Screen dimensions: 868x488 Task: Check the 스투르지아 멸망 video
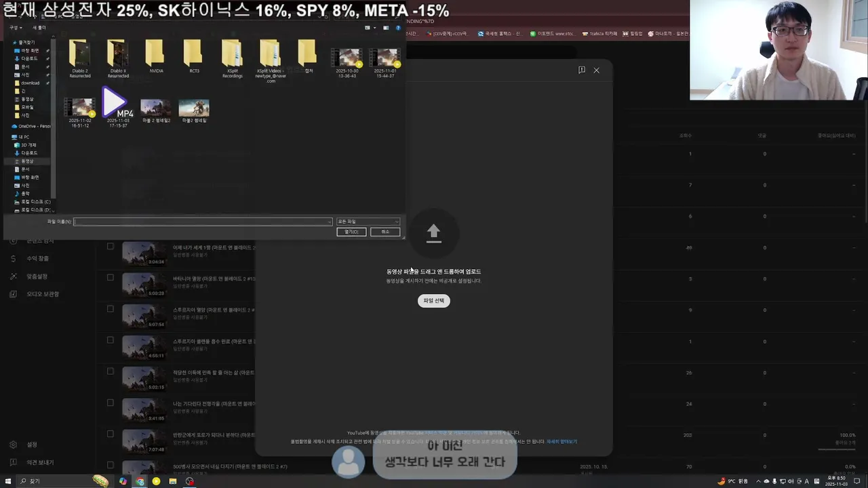click(111, 309)
